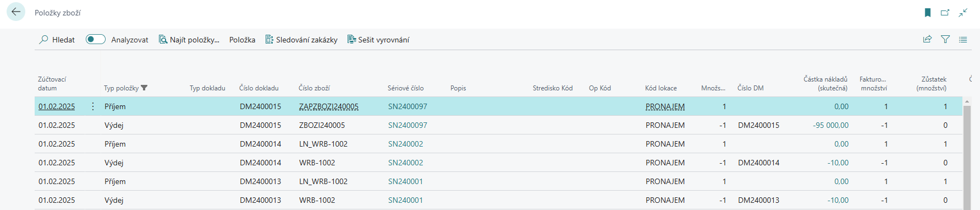Click the Položky zboží page title
This screenshot has height=210, width=980.
pyautogui.click(x=58, y=13)
